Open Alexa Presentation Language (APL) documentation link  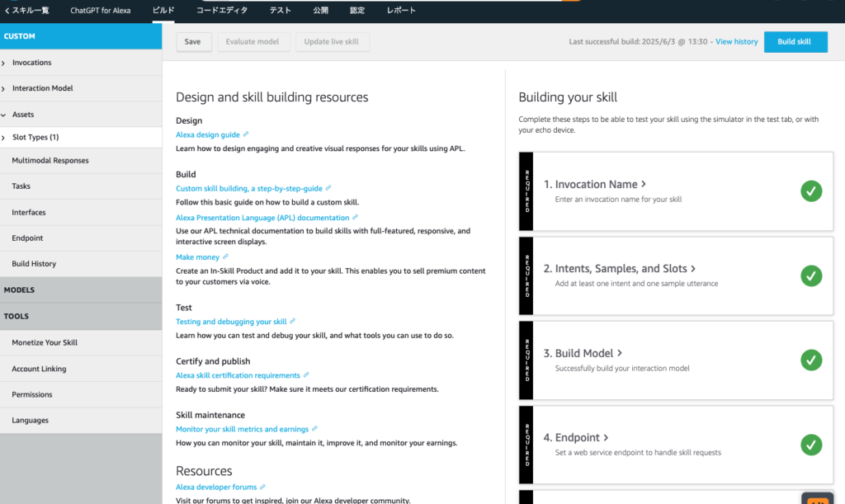(x=262, y=218)
